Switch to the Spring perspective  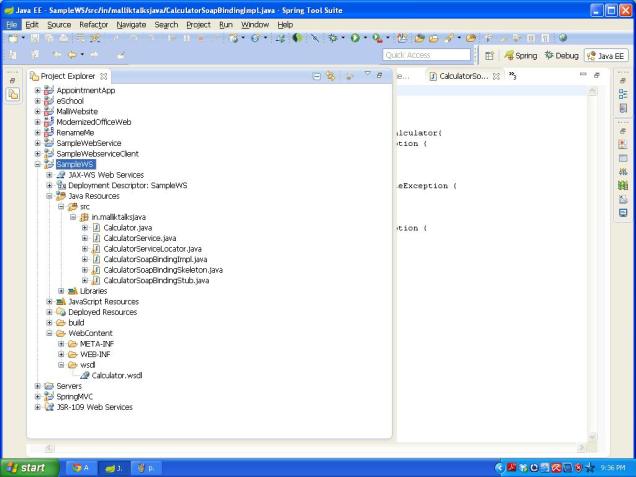[x=521, y=56]
